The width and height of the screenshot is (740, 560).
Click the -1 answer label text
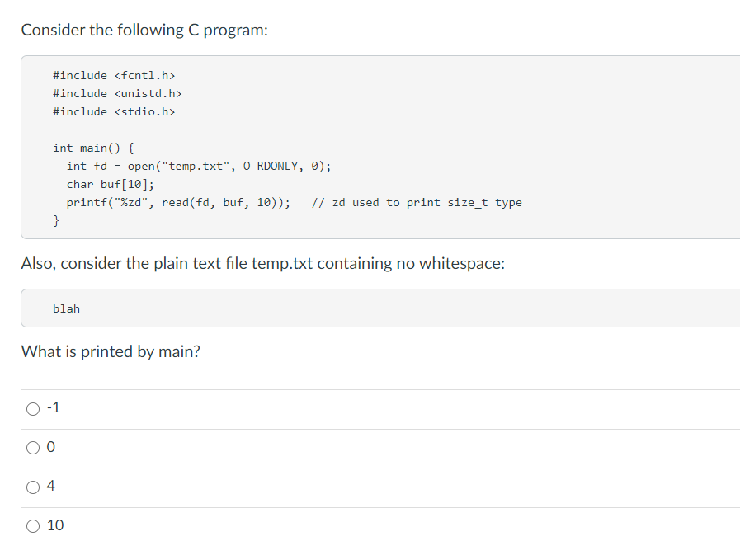tap(53, 407)
